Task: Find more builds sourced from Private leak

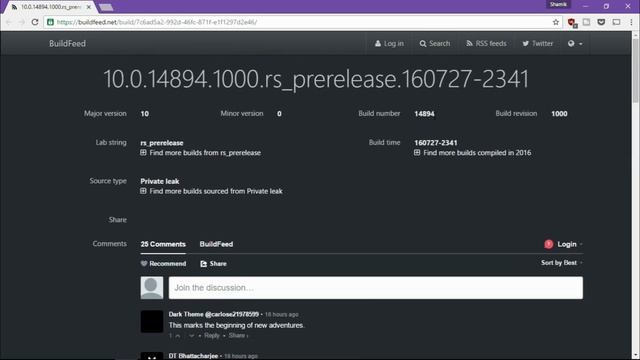Action: [216, 191]
